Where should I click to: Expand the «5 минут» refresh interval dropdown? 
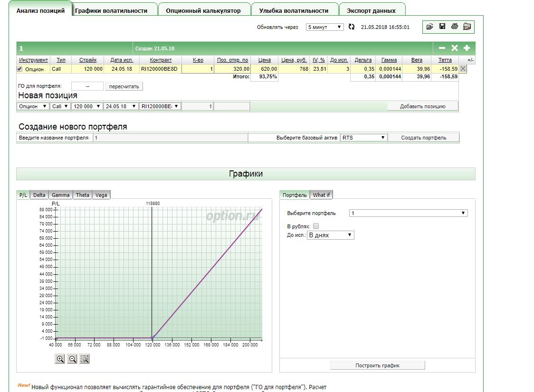[324, 27]
